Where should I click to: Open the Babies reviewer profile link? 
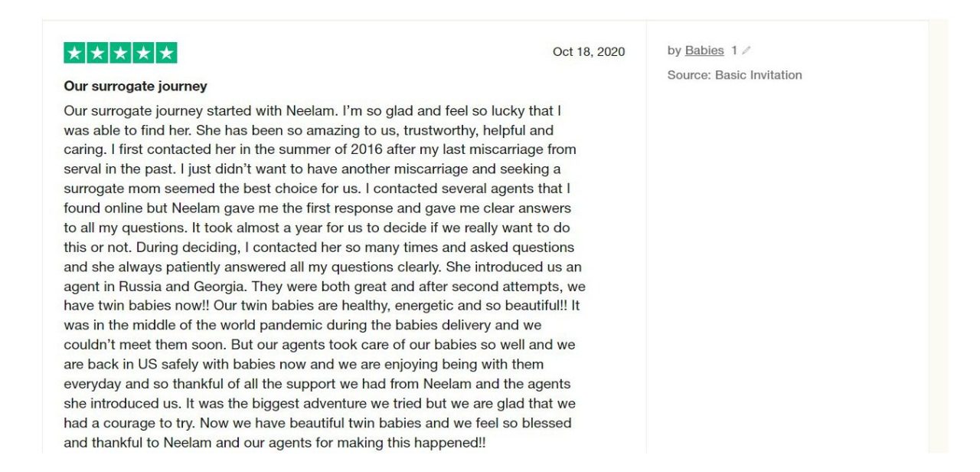coord(704,51)
